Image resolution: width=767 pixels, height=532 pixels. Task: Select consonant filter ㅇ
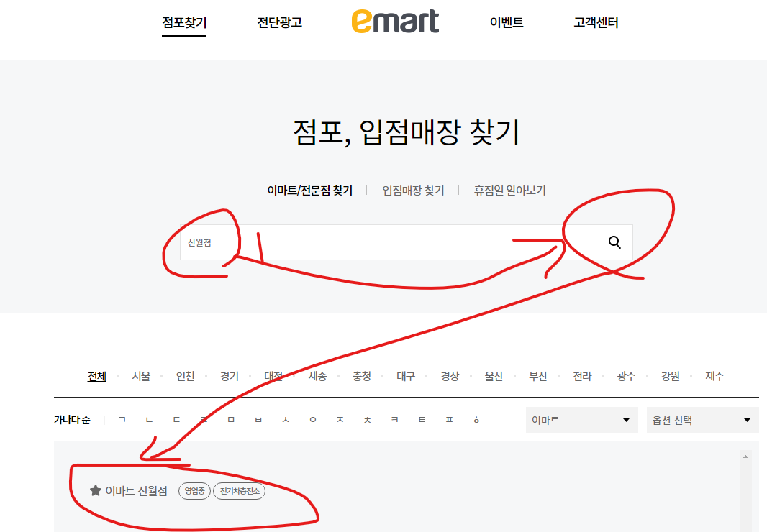(313, 420)
